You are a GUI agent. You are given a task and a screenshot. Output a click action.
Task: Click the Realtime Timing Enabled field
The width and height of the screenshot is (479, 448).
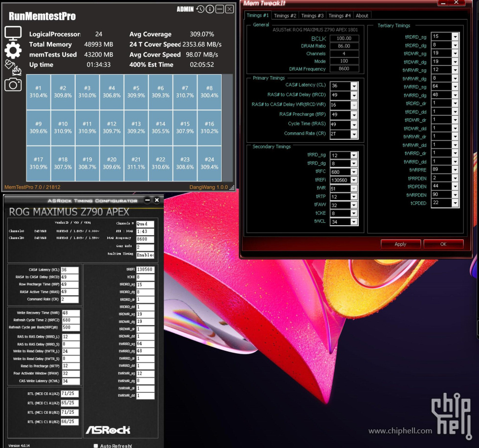point(145,255)
